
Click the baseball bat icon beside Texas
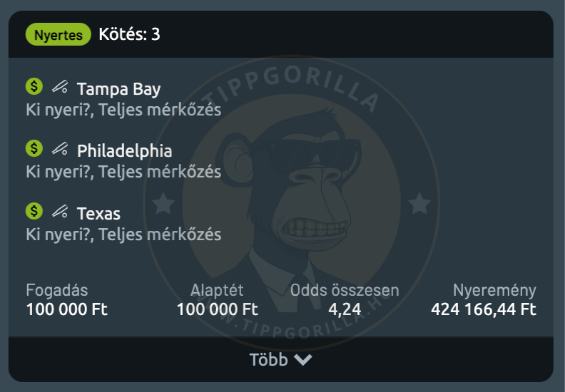click(60, 212)
